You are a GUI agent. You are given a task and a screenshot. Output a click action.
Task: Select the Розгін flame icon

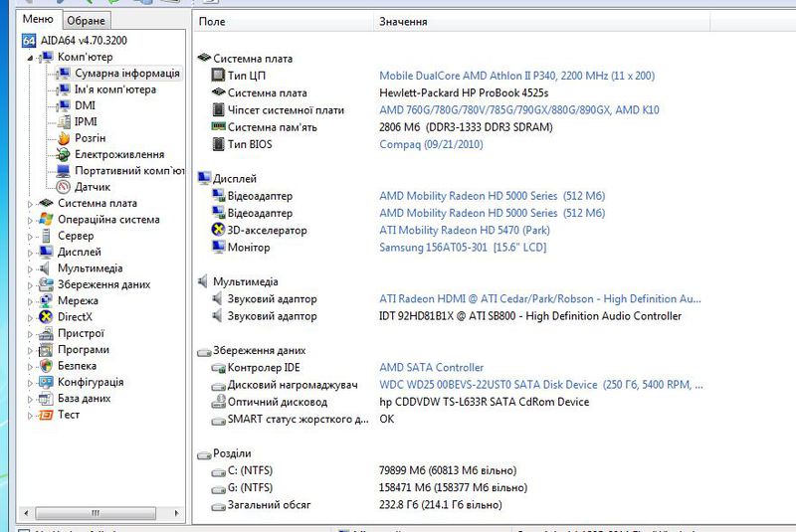[x=63, y=138]
